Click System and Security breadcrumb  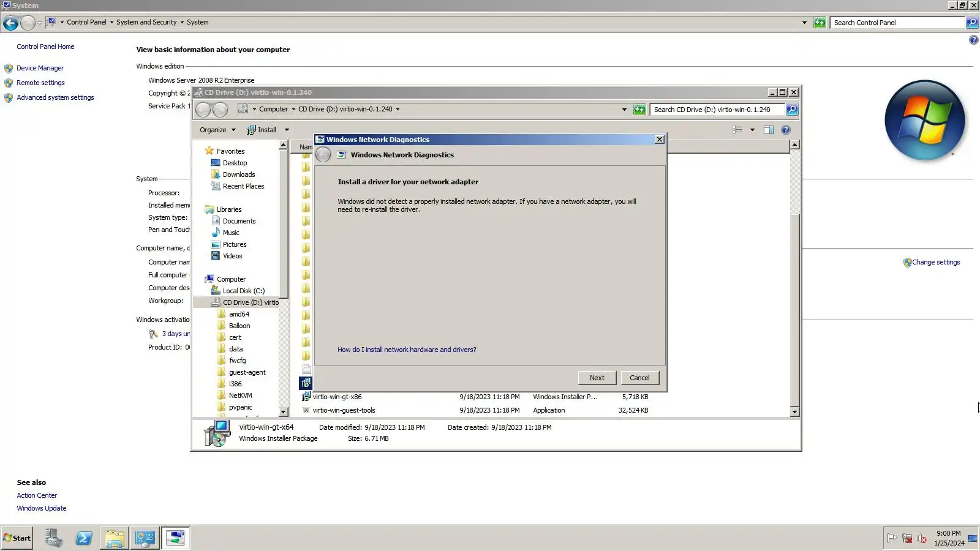click(146, 22)
